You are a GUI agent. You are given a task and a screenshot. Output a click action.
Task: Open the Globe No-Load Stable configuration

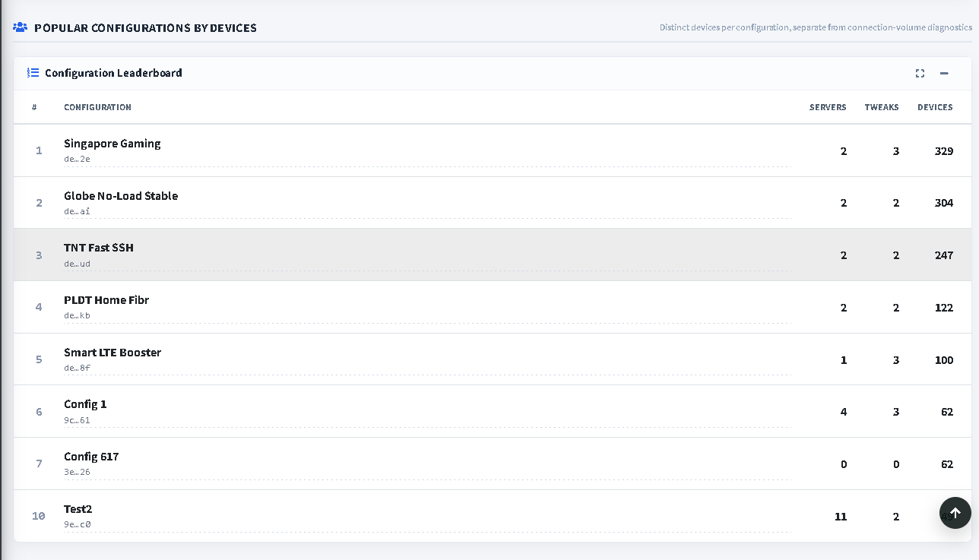point(121,196)
